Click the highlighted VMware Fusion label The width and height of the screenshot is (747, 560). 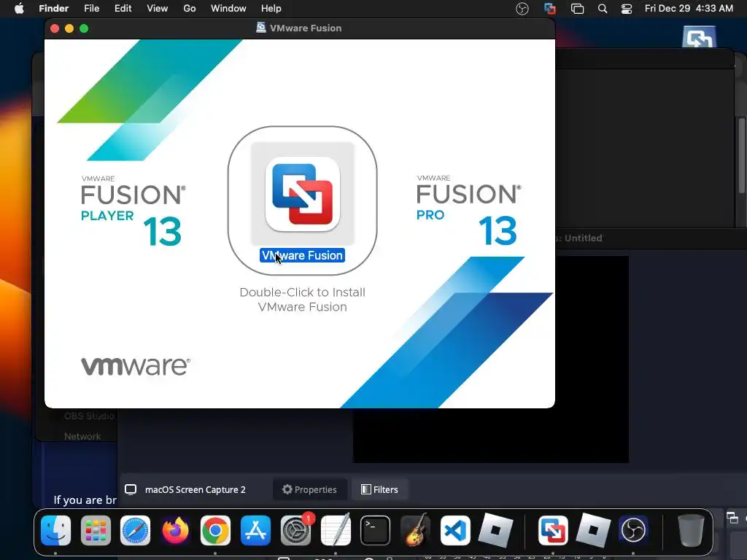coord(302,256)
